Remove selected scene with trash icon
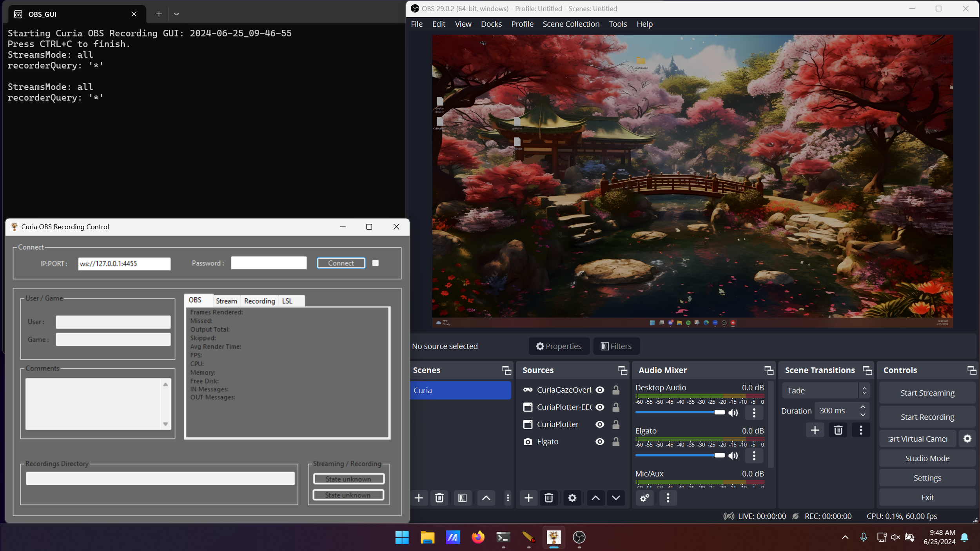Image resolution: width=980 pixels, height=551 pixels. click(x=439, y=498)
